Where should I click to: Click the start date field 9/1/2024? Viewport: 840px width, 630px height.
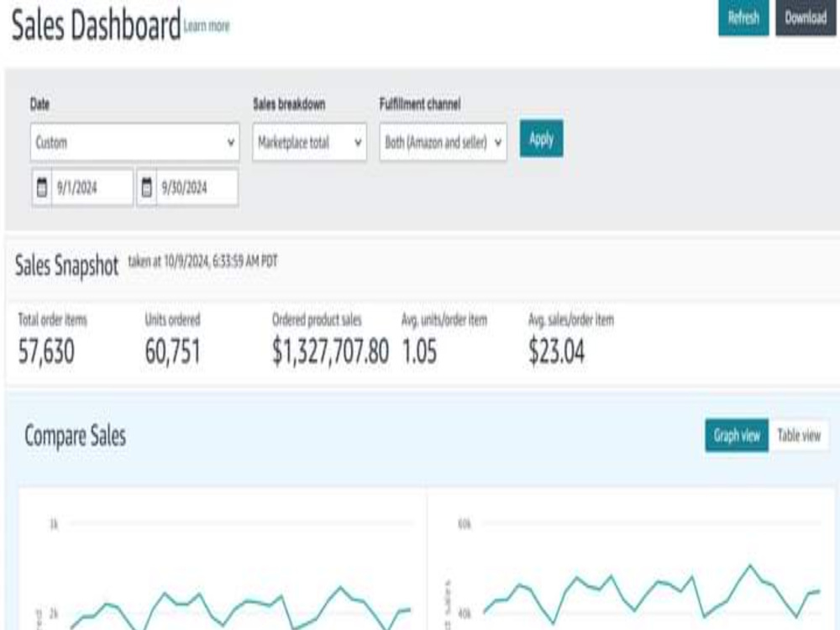[92, 187]
